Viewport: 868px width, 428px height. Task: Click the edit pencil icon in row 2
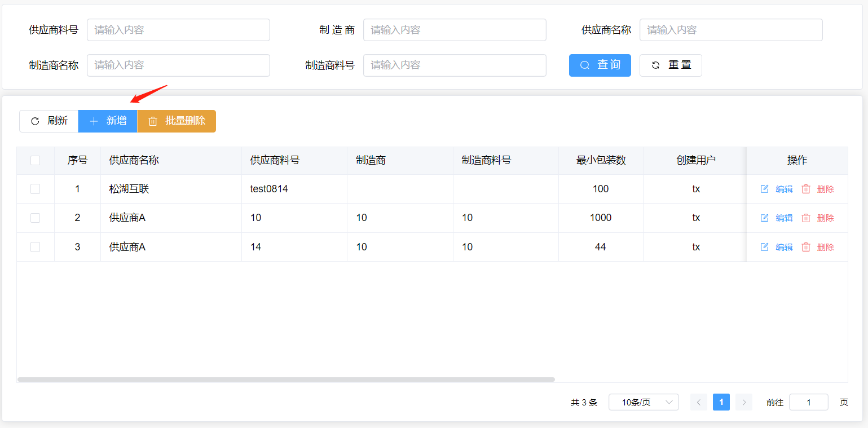click(765, 218)
